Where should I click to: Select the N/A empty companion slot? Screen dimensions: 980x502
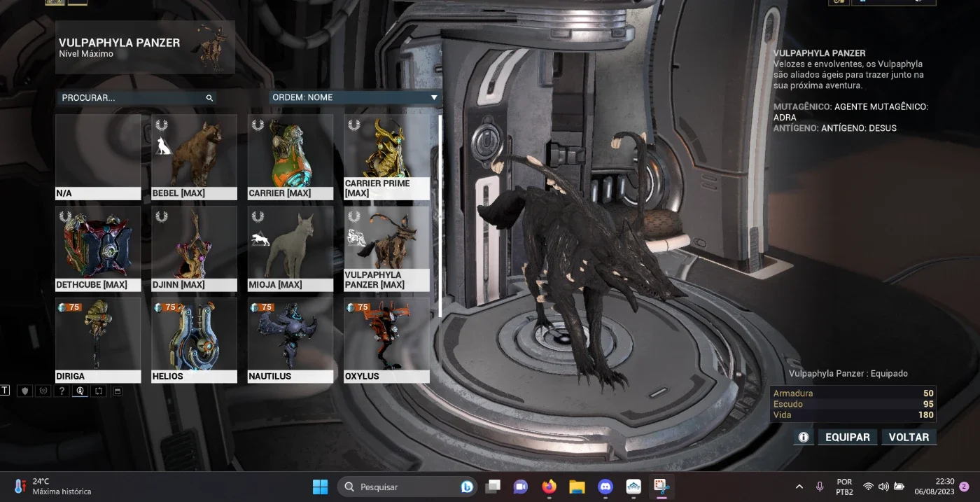[x=98, y=157]
